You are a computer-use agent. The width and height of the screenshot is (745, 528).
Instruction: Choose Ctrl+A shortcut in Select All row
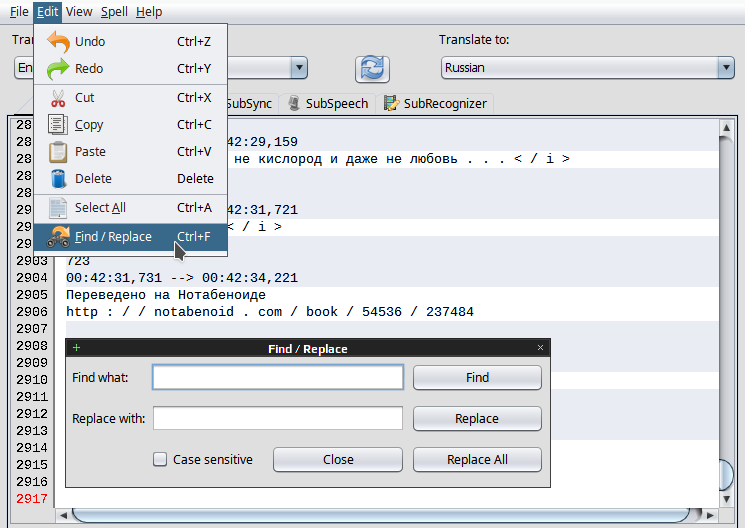click(194, 208)
